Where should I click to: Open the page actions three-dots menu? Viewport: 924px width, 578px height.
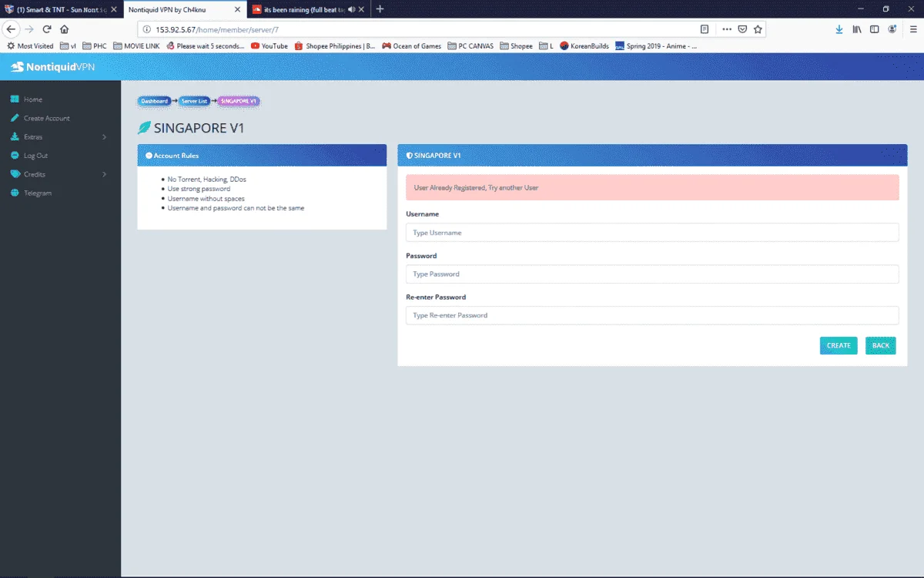(x=727, y=29)
